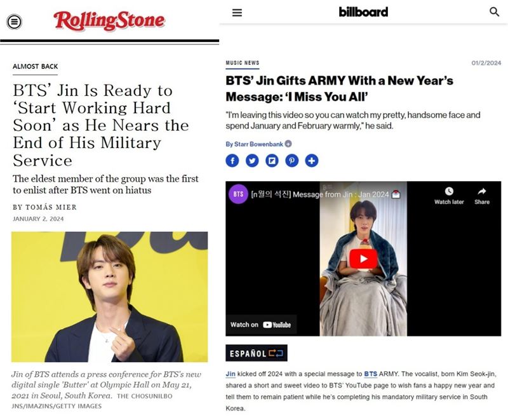Expand more sharing options plus icon
The image size is (508, 420).
click(312, 160)
